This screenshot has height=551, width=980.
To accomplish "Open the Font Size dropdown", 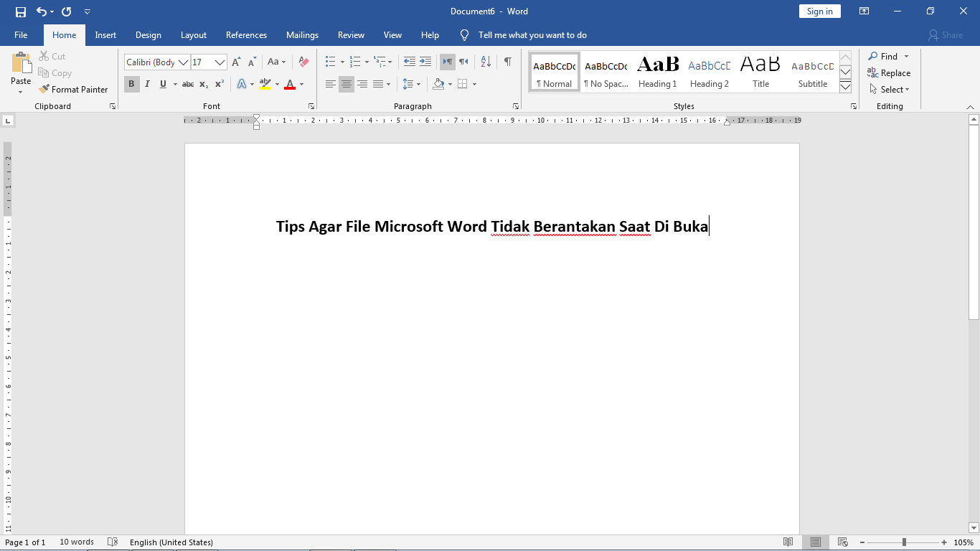I will click(x=220, y=62).
